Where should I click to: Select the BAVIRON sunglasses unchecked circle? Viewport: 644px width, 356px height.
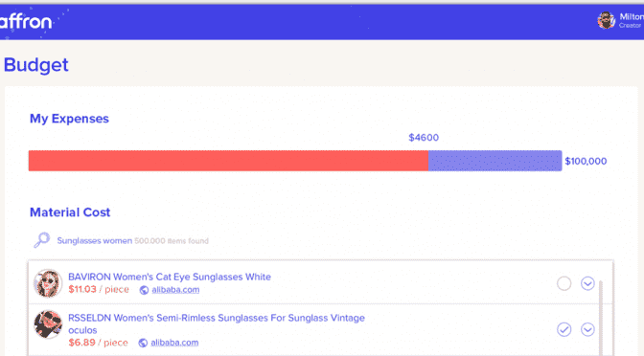pos(563,283)
